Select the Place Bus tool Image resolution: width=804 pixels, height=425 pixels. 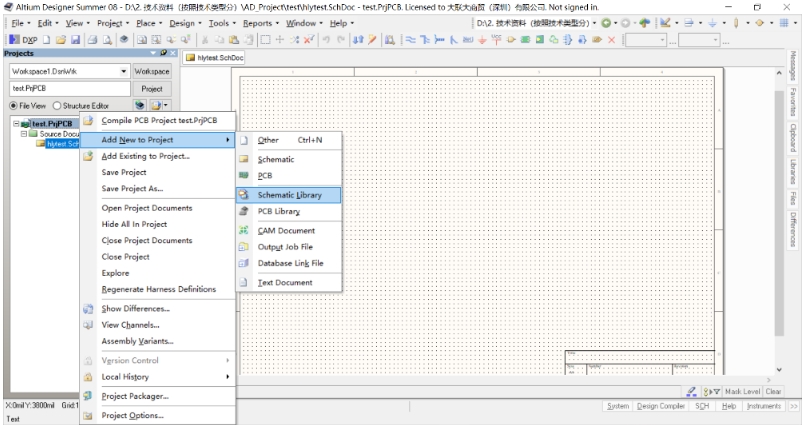click(425, 39)
